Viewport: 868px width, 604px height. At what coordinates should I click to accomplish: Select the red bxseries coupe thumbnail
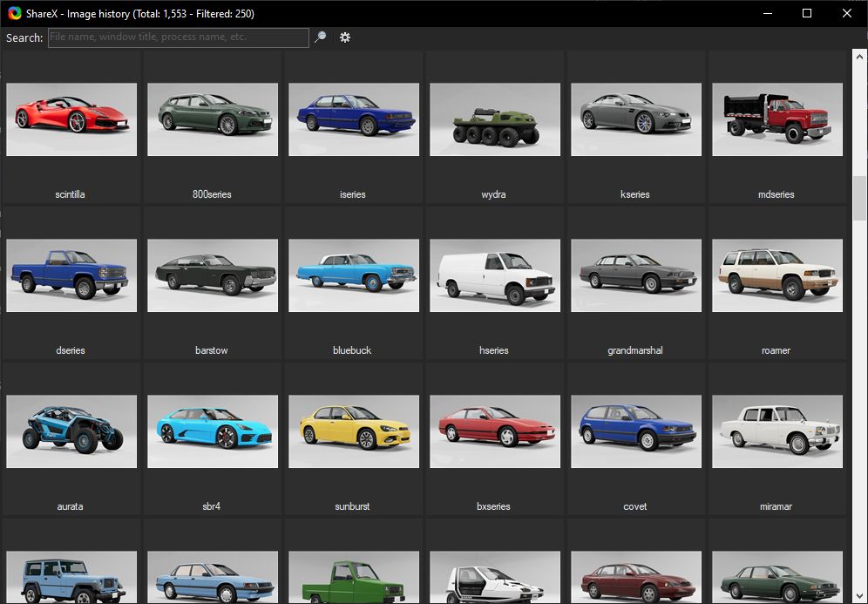click(495, 431)
